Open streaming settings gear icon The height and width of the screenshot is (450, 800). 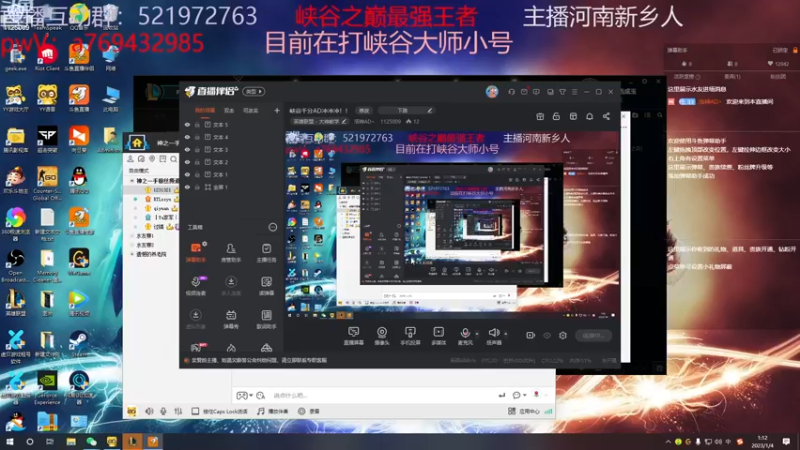click(x=563, y=335)
